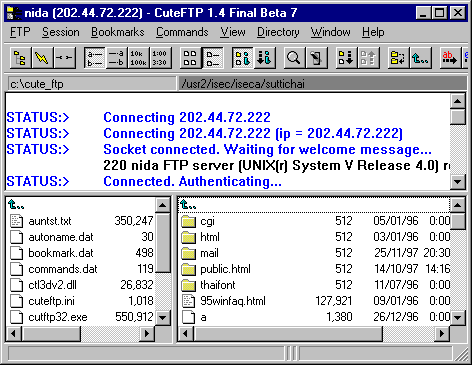Viewport: 472px width, 365px height.
Task: Click the download index info icon
Action: coord(264,58)
